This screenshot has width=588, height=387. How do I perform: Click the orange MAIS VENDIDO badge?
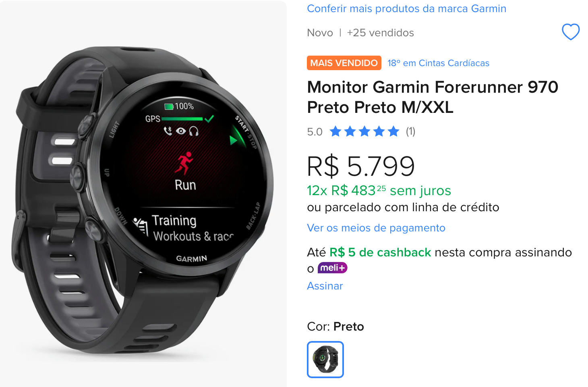click(x=344, y=63)
